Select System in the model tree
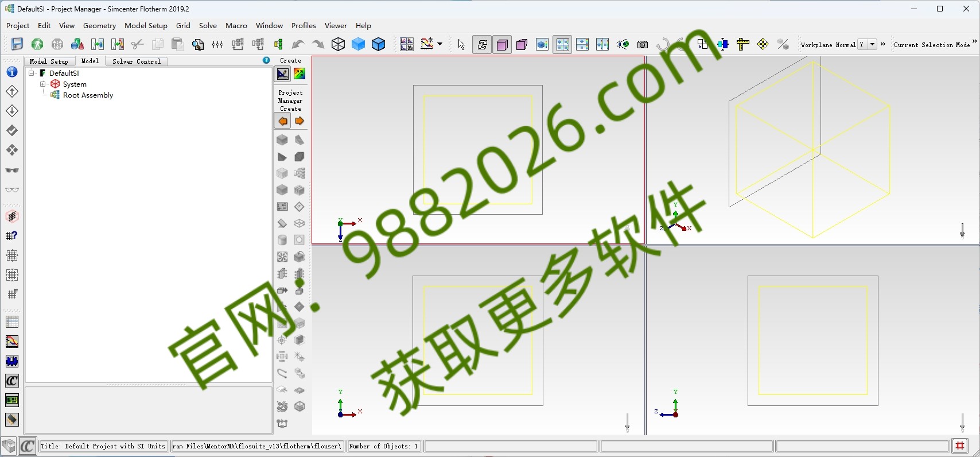 [x=75, y=84]
